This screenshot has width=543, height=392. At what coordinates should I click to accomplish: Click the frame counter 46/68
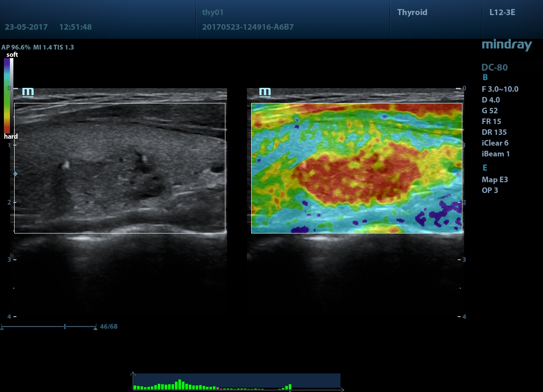[109, 327]
